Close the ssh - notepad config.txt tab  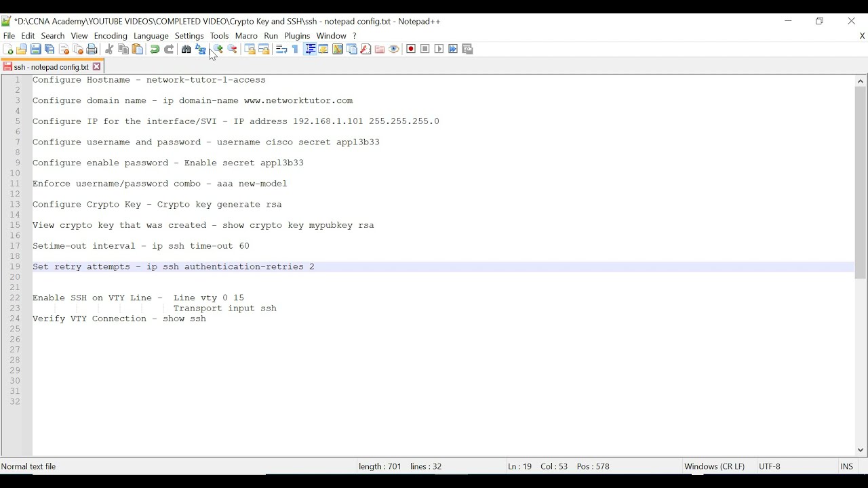point(97,67)
